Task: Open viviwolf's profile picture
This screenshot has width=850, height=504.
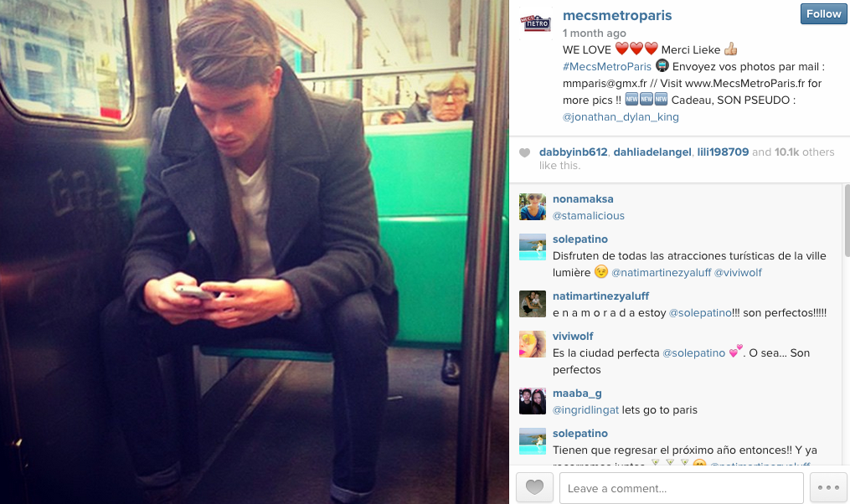Action: click(533, 344)
